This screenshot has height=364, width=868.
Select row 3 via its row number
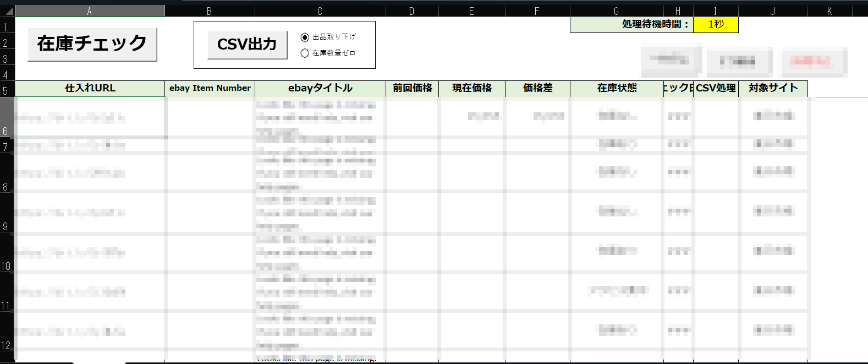[6, 58]
